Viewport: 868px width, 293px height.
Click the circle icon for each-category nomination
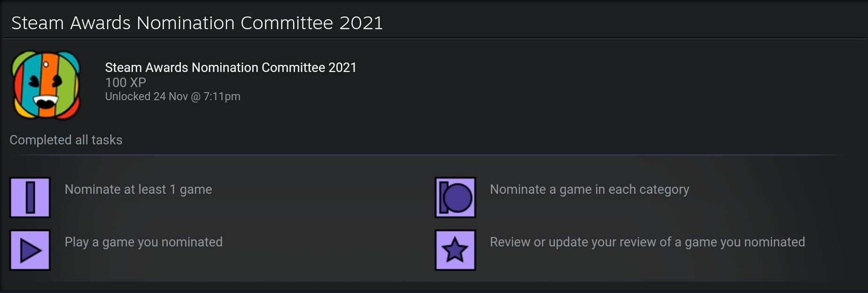coord(455,198)
